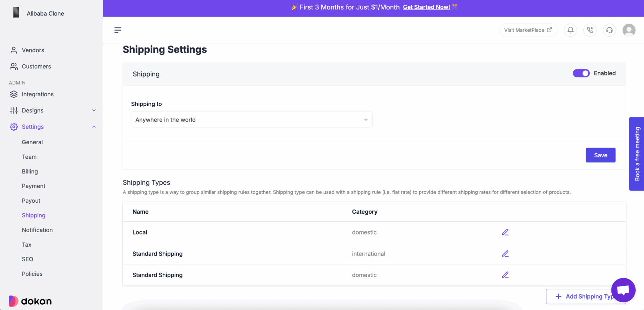Click the phone call icon
The image size is (644, 310).
pos(590,30)
